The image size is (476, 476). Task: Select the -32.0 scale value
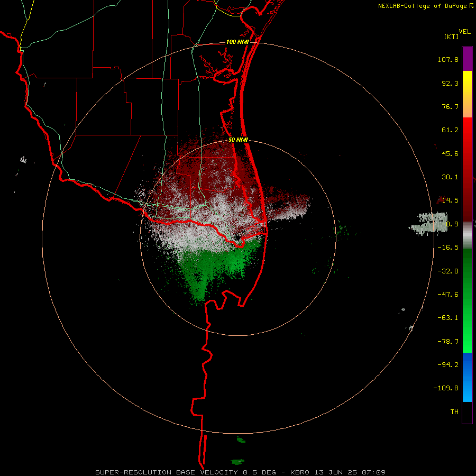(448, 271)
